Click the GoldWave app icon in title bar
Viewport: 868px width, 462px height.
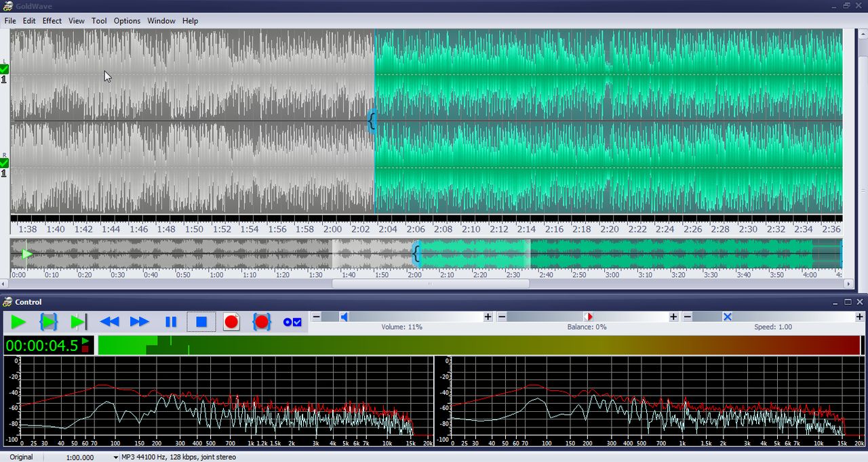pyautogui.click(x=7, y=5)
